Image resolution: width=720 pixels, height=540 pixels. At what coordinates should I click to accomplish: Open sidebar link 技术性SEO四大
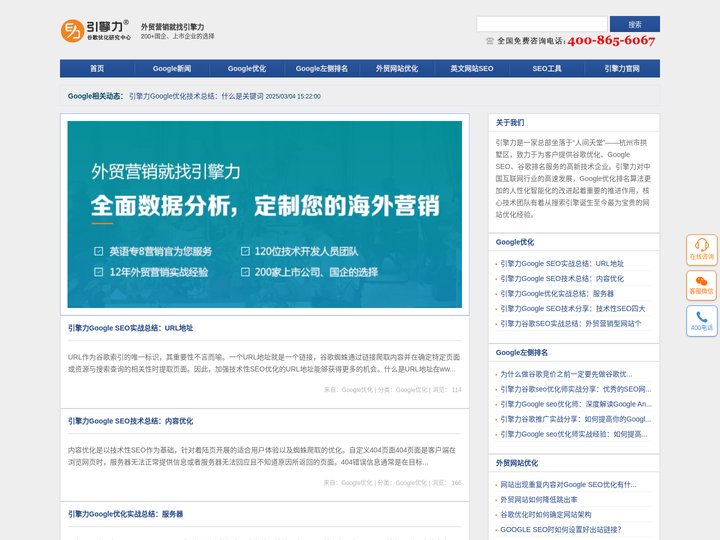pyautogui.click(x=573, y=309)
